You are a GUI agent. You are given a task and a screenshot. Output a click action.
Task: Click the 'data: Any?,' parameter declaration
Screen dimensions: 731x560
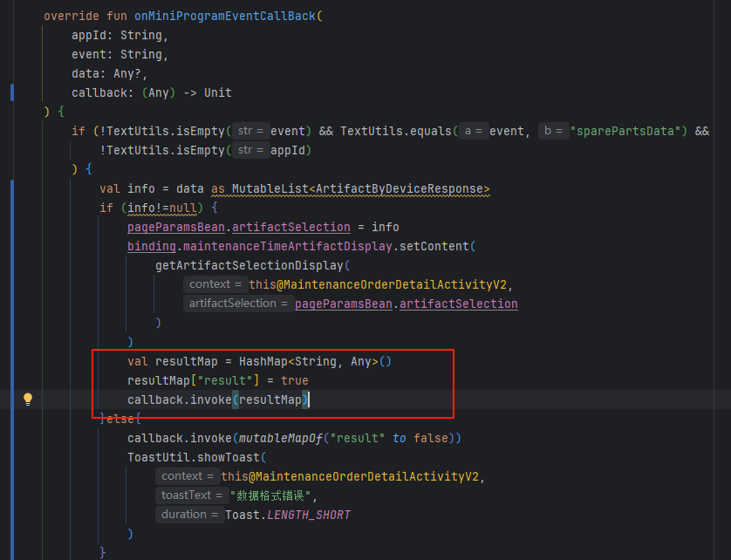click(109, 73)
